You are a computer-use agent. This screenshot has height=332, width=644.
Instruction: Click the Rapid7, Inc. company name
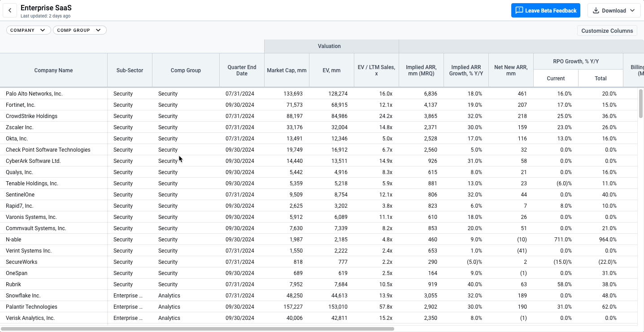(20, 206)
